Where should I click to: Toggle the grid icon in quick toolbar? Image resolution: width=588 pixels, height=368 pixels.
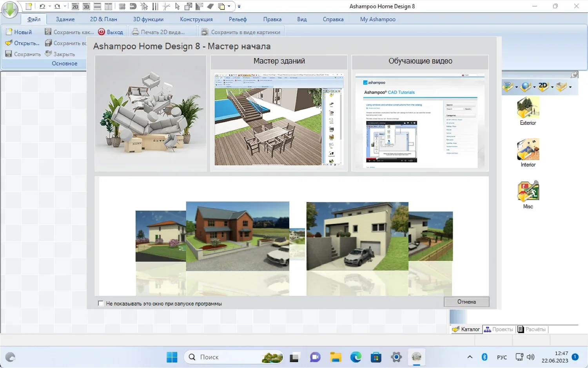[x=122, y=6]
